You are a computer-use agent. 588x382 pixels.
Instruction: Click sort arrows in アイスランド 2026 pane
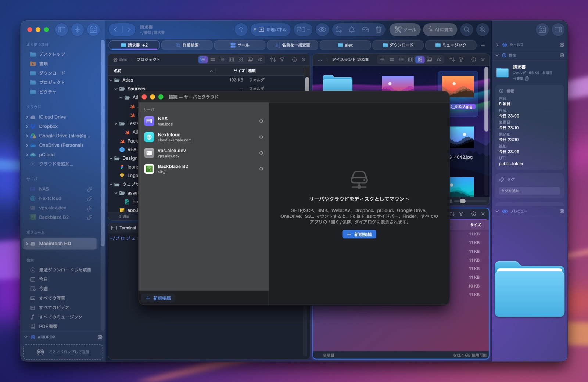452,60
